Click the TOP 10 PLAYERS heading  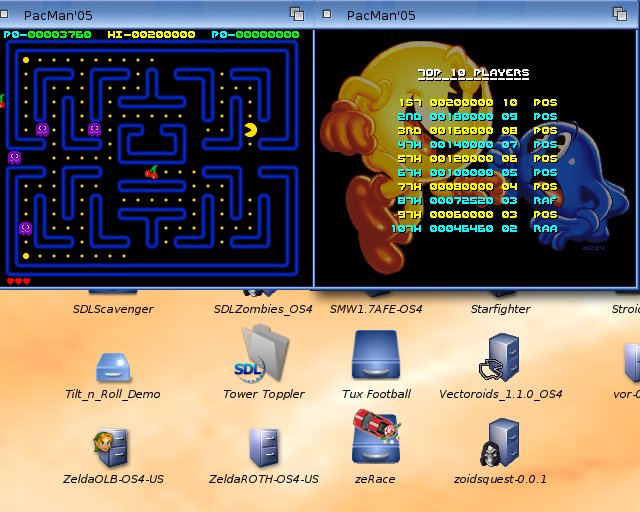pyautogui.click(x=473, y=73)
